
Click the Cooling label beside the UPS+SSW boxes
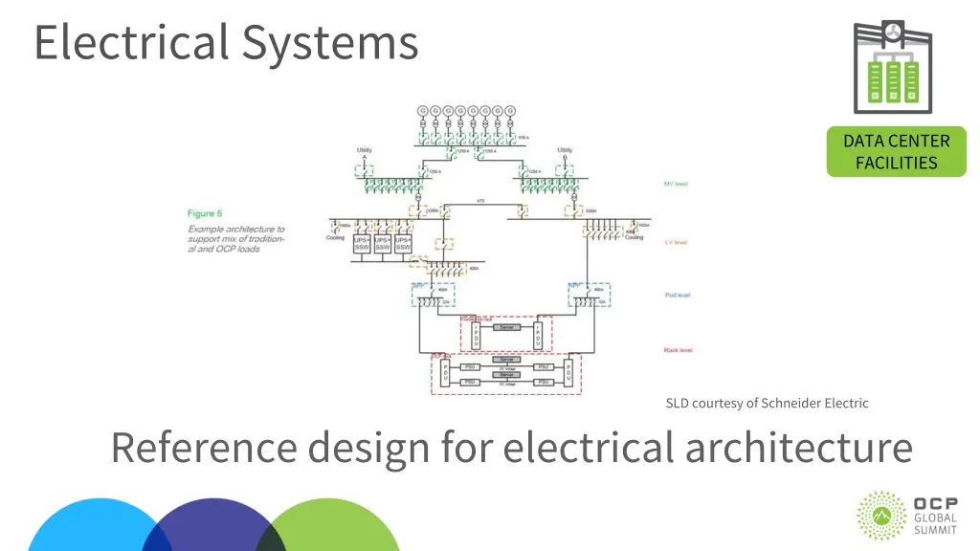[x=335, y=238]
